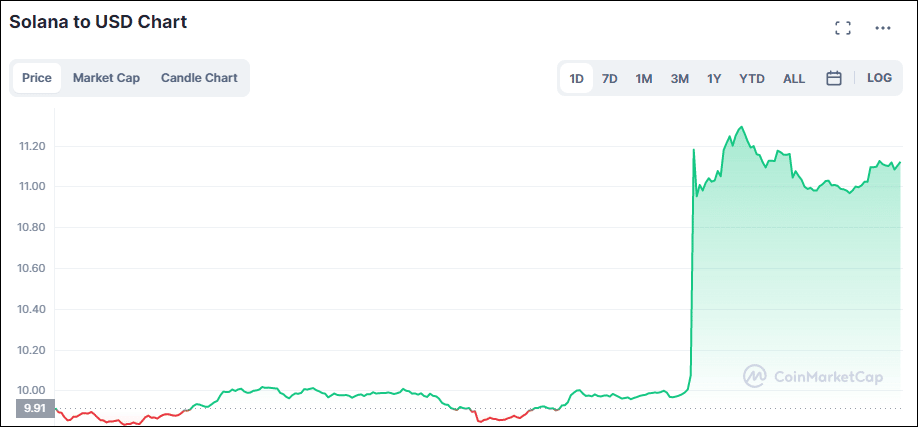Screen dimensions: 918x427
Task: Select the 1M time range
Action: tap(644, 78)
